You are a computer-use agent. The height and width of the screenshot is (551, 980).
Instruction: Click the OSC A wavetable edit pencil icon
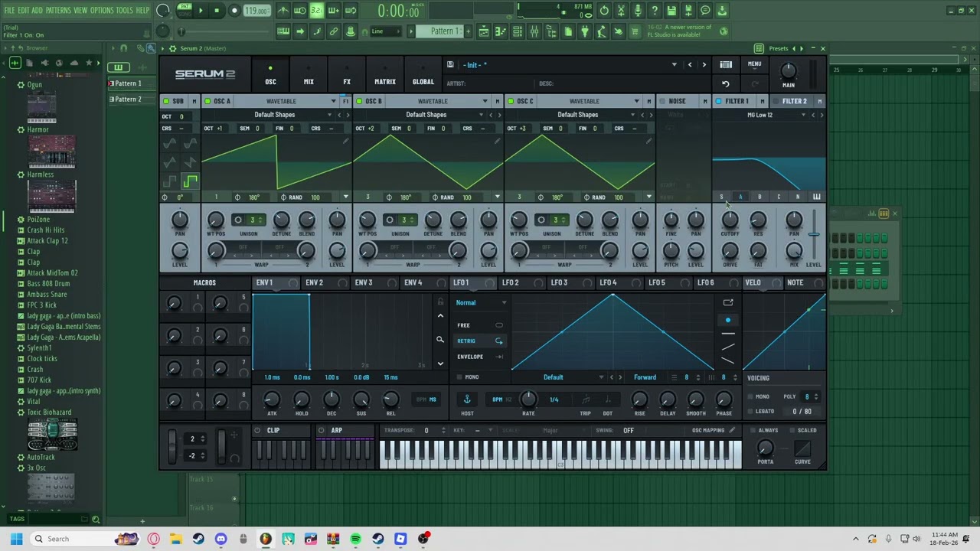(x=346, y=140)
